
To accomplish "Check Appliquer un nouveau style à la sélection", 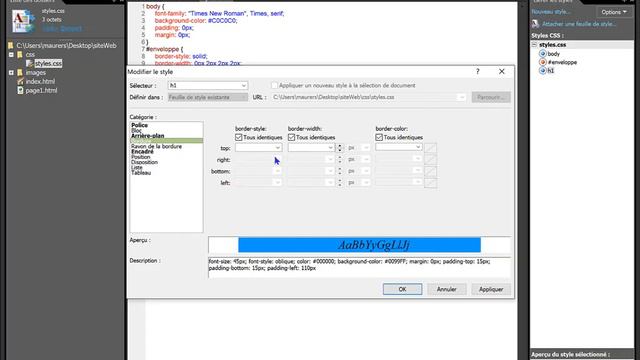I will pos(274,85).
